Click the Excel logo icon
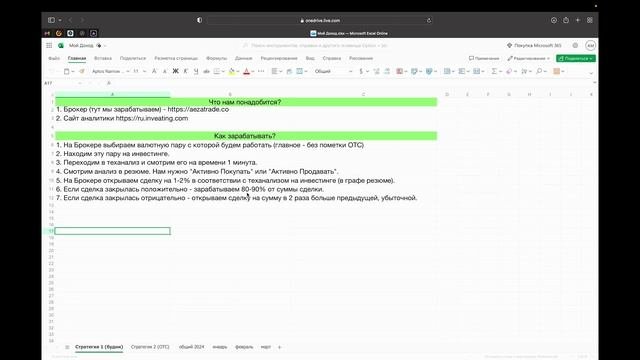The height and width of the screenshot is (360, 640). 61,46
